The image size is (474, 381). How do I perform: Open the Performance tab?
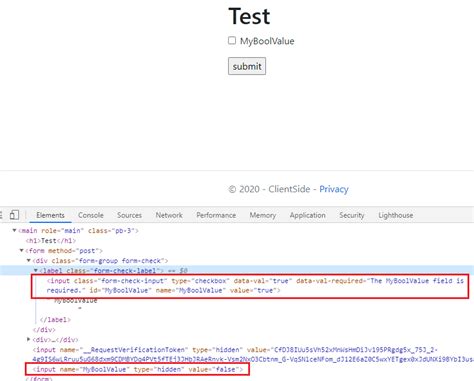point(216,215)
